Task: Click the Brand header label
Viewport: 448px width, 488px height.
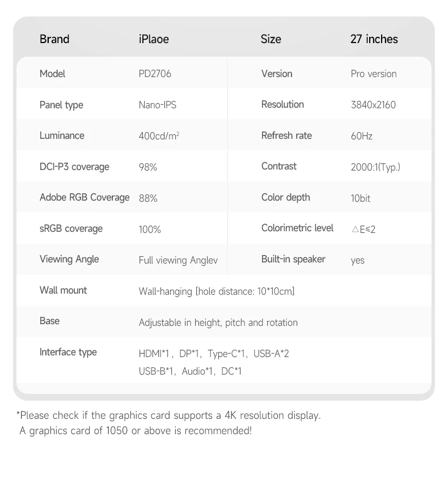Action: [54, 39]
